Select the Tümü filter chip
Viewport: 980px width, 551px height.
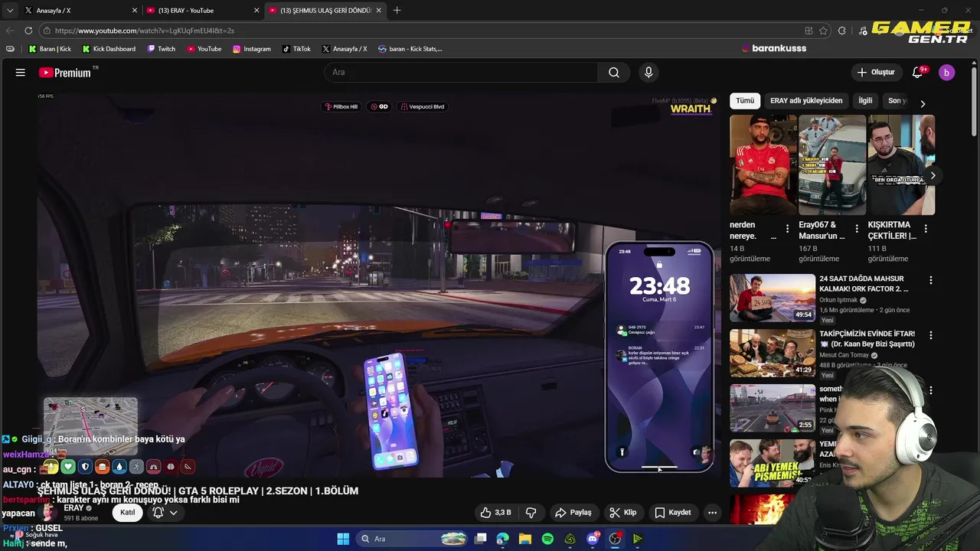click(x=745, y=100)
